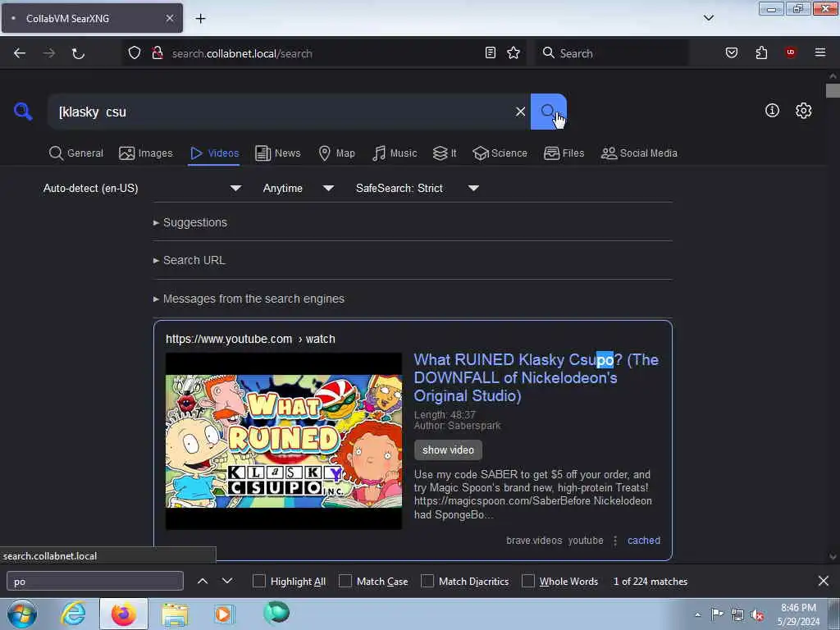Open the Firefox taskbar button
This screenshot has height=630, width=840.
(x=124, y=614)
